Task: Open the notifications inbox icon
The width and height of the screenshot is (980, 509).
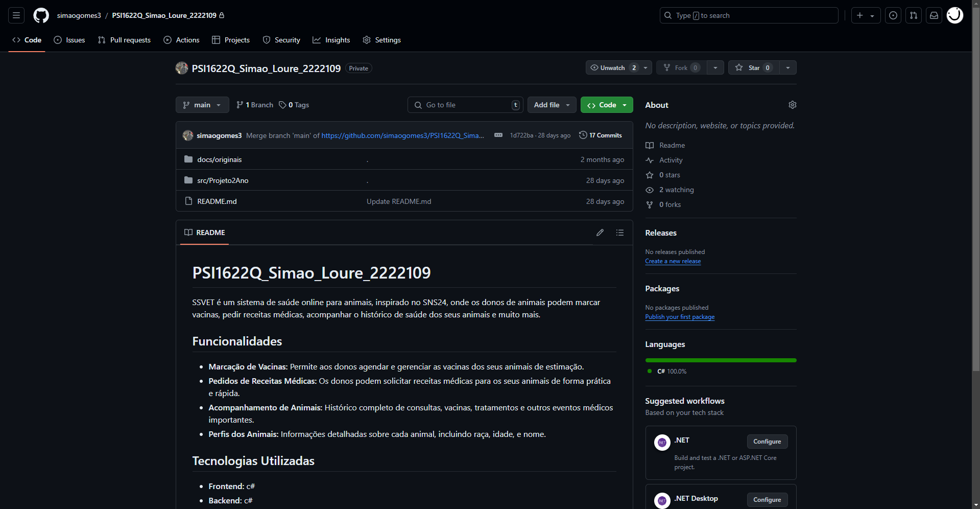Action: [934, 16]
